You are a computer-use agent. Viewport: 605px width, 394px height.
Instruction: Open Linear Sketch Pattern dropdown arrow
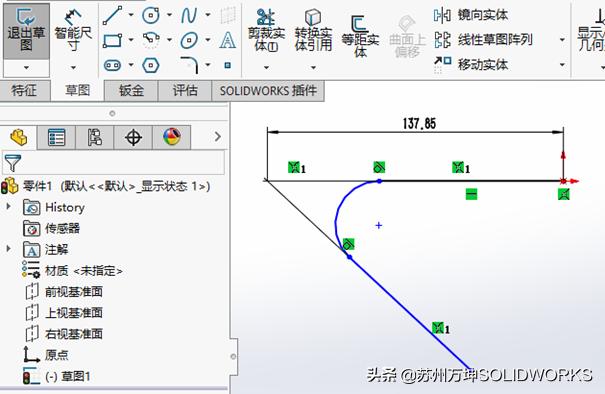562,40
